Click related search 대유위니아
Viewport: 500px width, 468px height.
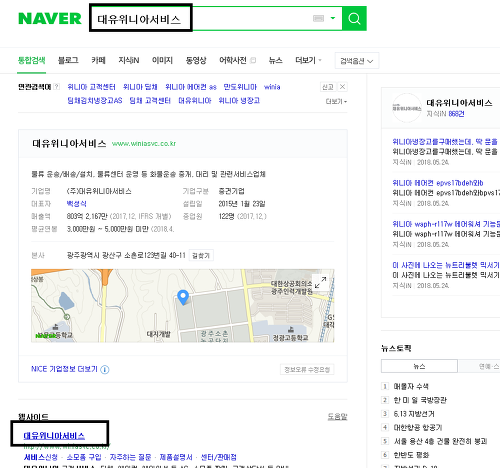pyautogui.click(x=195, y=100)
